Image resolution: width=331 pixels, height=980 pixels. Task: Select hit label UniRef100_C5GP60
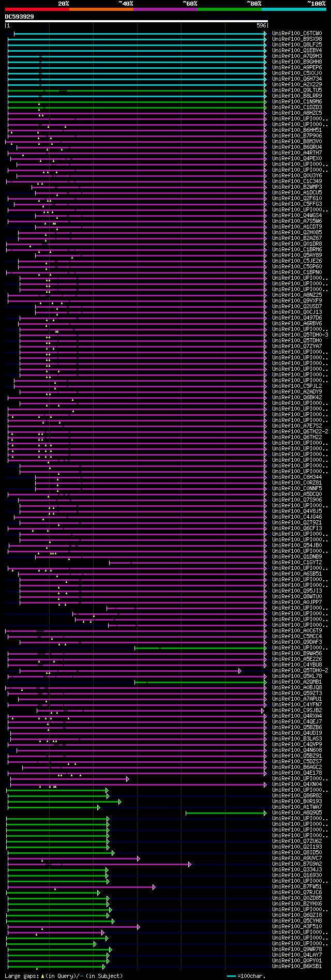click(x=297, y=267)
